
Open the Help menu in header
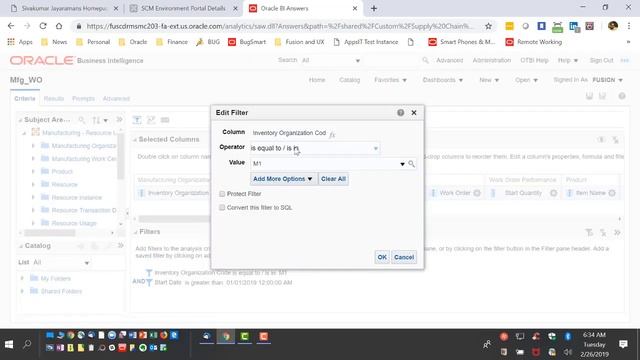tap(568, 60)
